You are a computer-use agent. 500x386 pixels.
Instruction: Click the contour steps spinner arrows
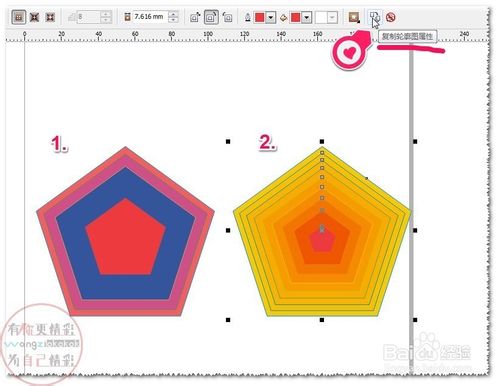click(106, 17)
